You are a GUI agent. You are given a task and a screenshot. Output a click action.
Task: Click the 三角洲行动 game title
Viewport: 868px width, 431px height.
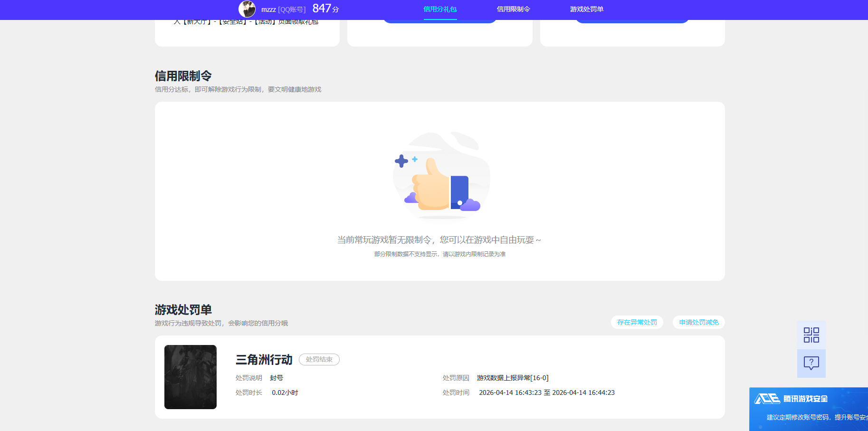click(264, 360)
